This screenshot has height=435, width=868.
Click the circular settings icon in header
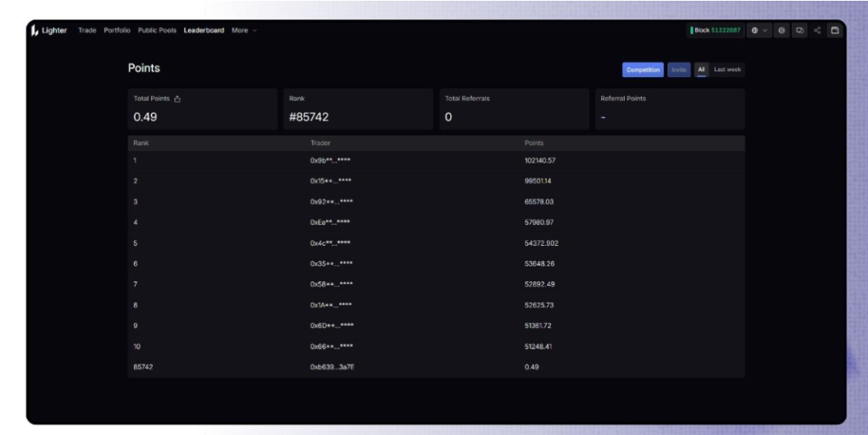coord(782,31)
